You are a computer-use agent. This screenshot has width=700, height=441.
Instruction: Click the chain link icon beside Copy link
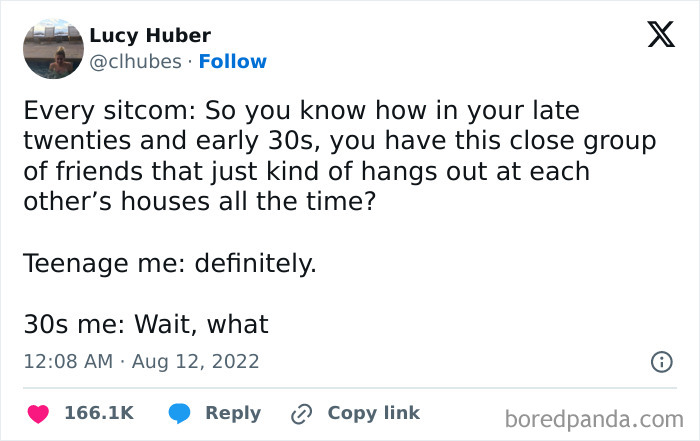click(301, 413)
